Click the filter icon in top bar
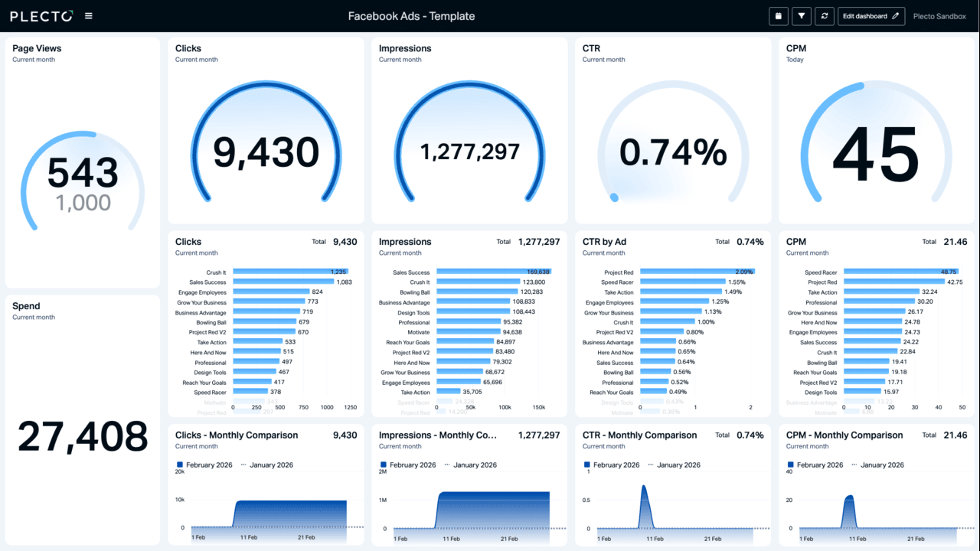This screenshot has height=551, width=980. pyautogui.click(x=801, y=16)
